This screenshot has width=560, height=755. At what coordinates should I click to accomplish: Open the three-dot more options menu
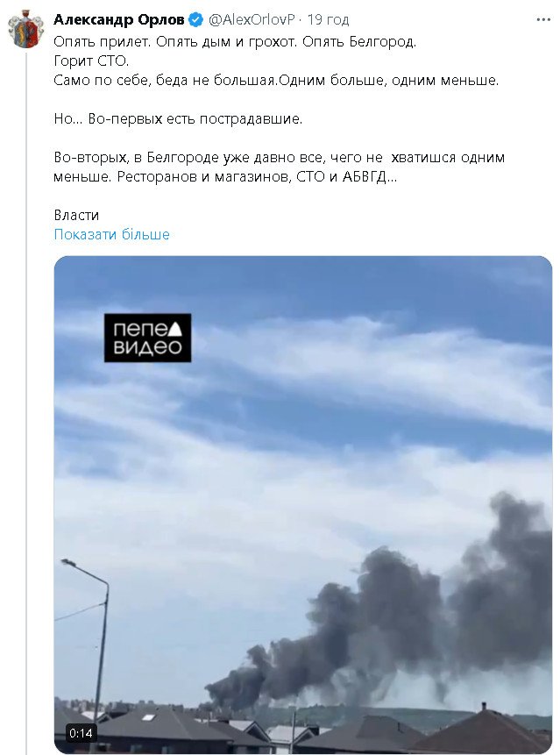(x=543, y=20)
